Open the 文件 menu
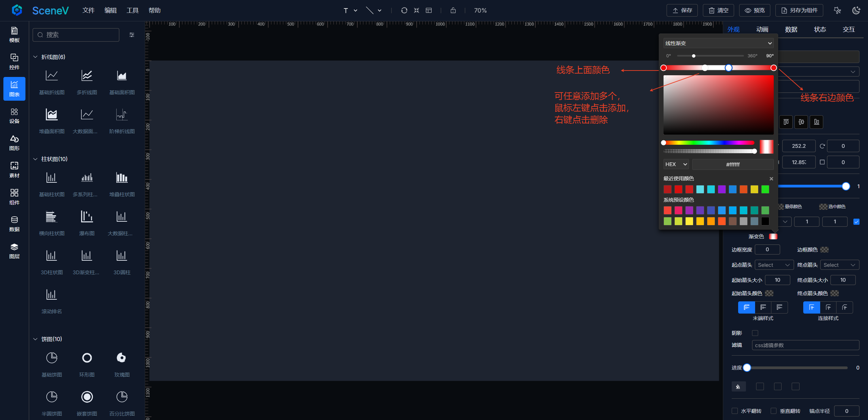This screenshot has width=868, height=420. (88, 11)
